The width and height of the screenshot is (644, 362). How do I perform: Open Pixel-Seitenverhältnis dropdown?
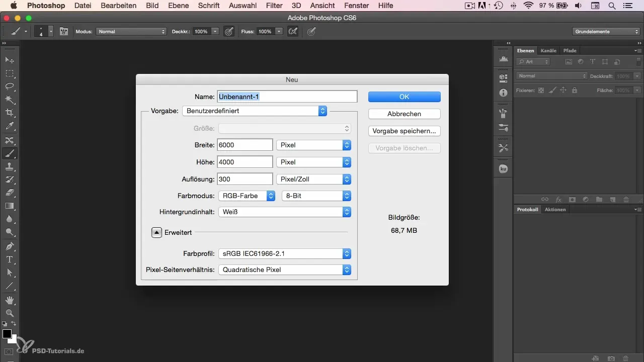pos(284,269)
